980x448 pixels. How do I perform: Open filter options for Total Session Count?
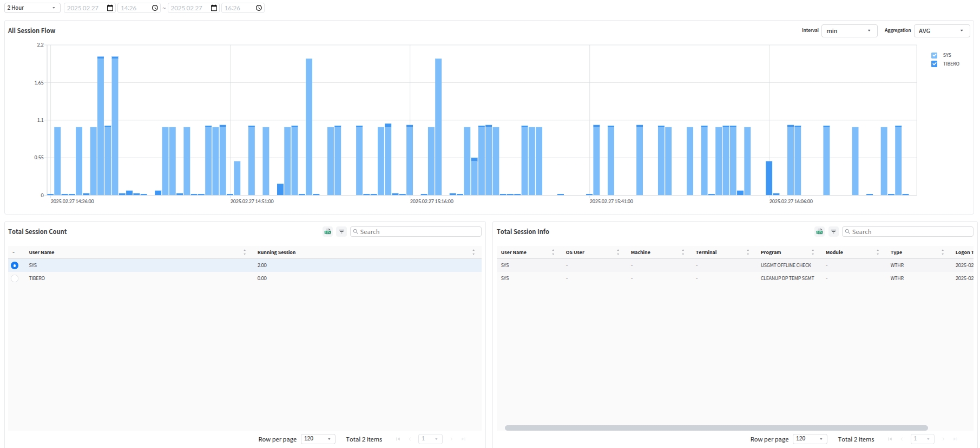(341, 232)
